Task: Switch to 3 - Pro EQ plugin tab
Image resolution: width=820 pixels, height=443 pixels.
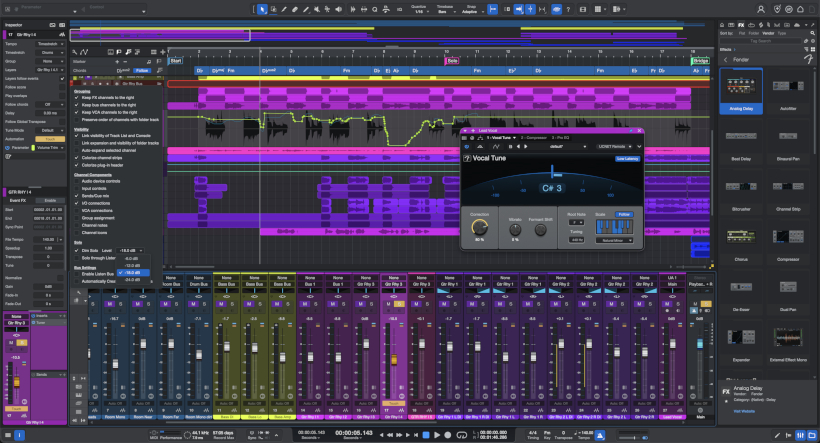Action: point(560,138)
